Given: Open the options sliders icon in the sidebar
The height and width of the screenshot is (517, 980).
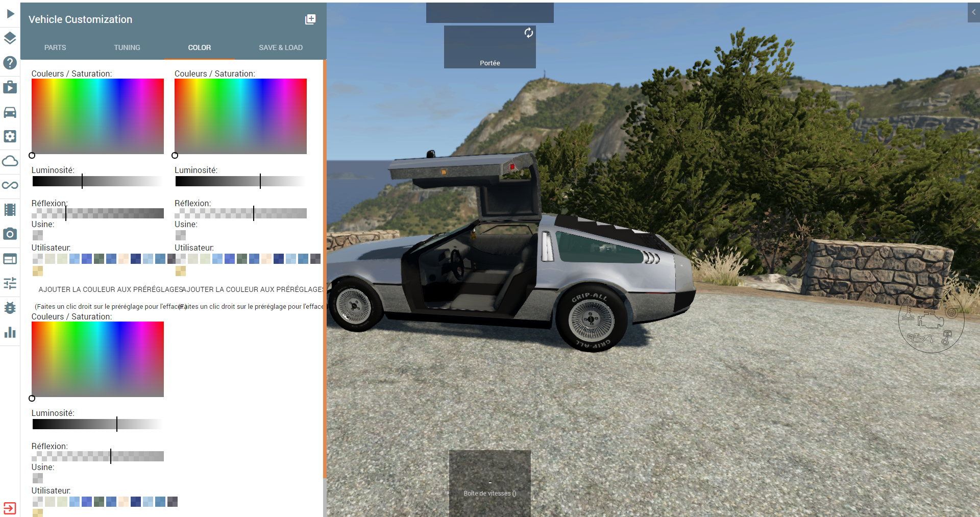Looking at the screenshot, I should pyautogui.click(x=10, y=283).
